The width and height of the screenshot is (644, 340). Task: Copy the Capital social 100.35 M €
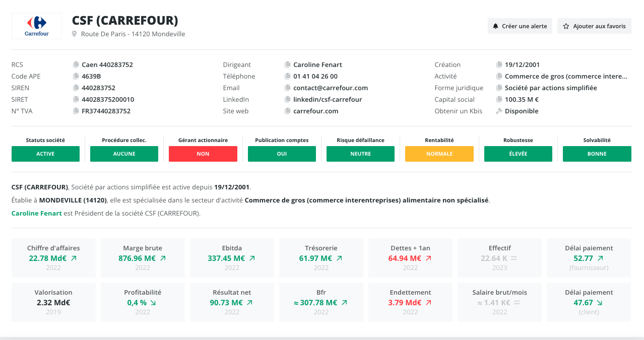click(x=499, y=99)
